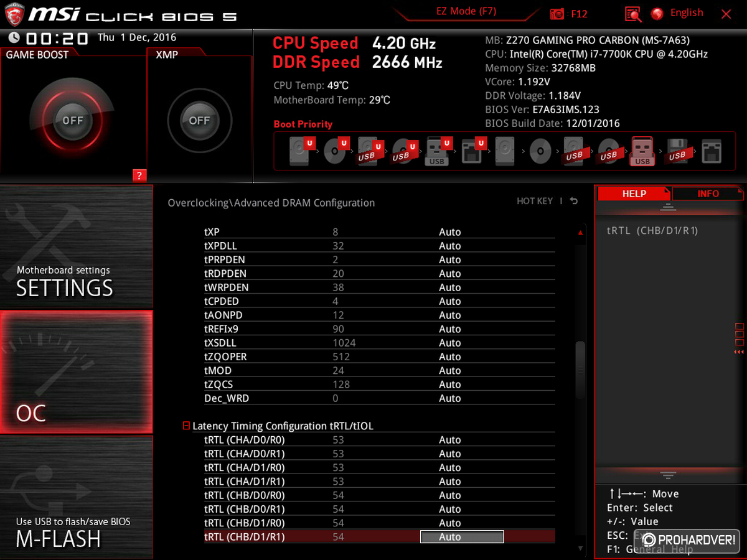Select the last network boot icon in Boot Priority

(x=712, y=151)
